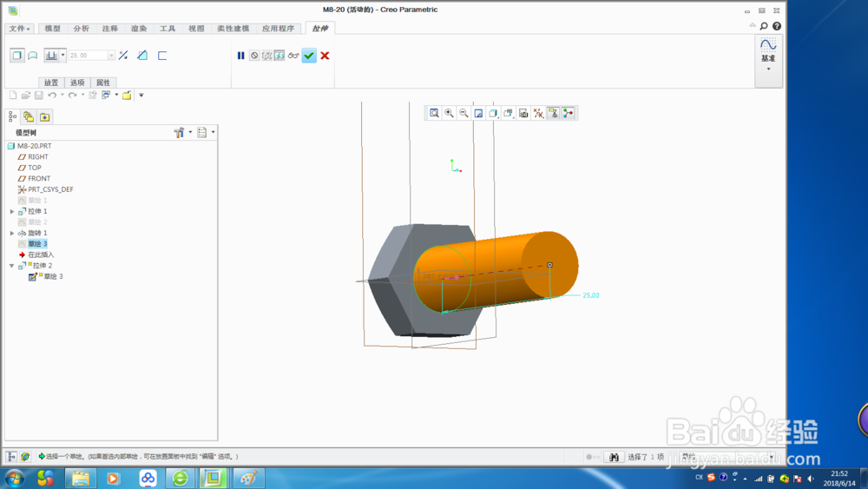868x489 pixels.
Task: Switch to the 分析 ribbon tab
Action: 82,29
